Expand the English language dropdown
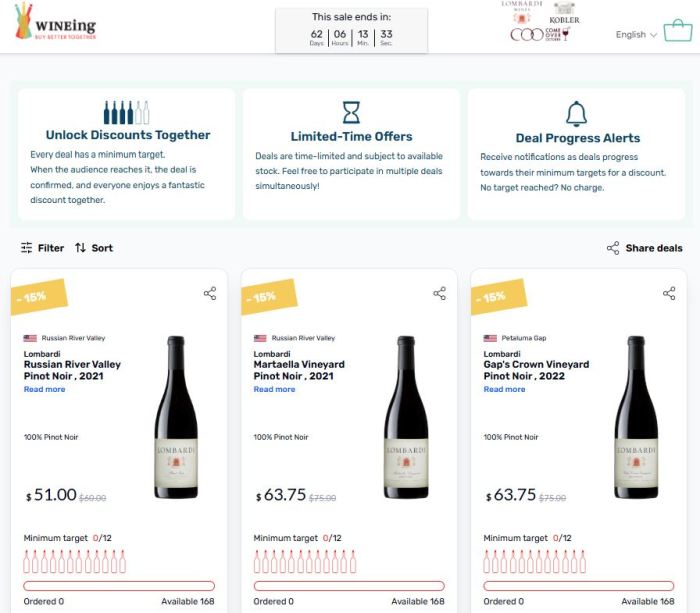The image size is (700, 613). [x=636, y=35]
